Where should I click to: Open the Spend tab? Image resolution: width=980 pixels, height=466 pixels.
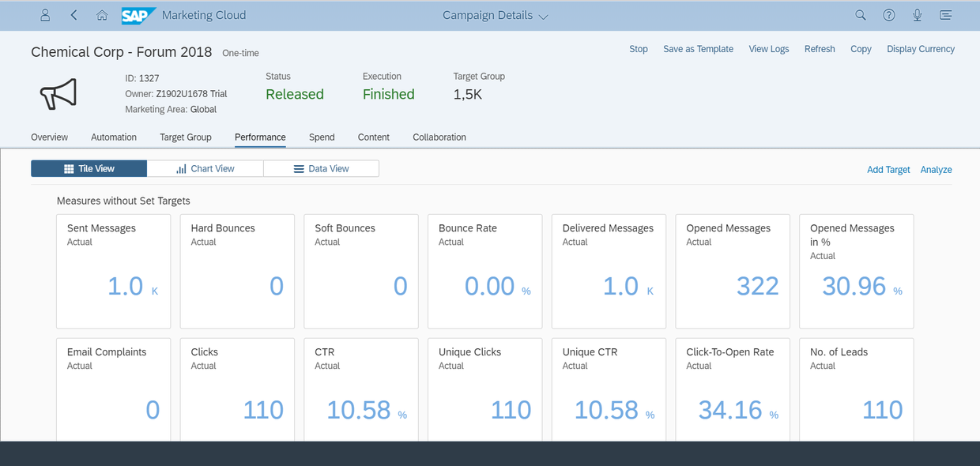(x=322, y=137)
